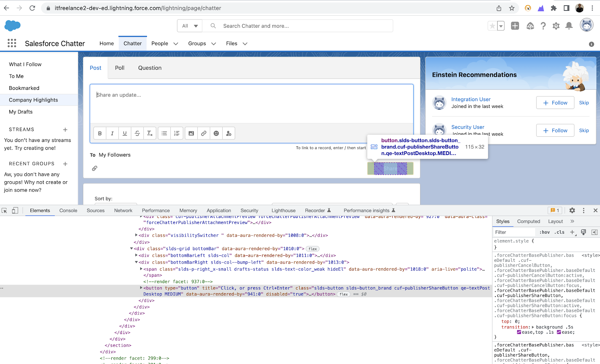Insert a numbered list

pos(177,133)
